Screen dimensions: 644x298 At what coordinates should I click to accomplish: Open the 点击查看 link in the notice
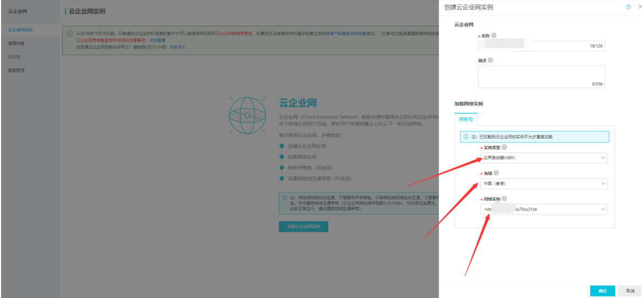click(x=157, y=40)
